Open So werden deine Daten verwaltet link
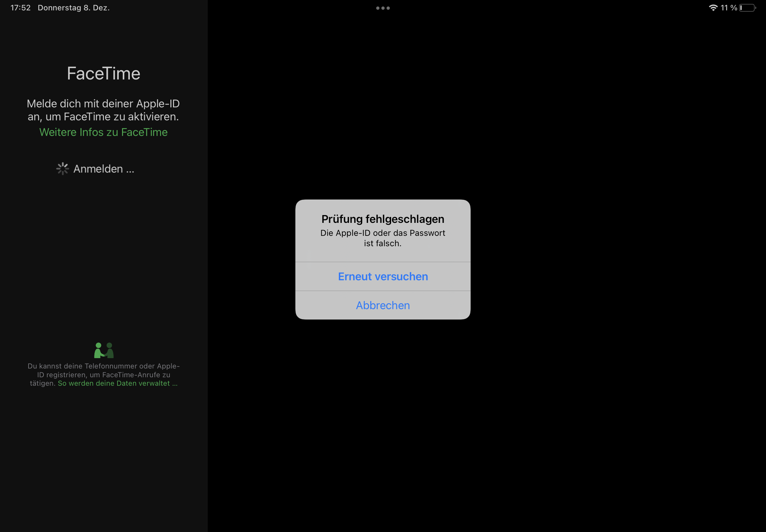Viewport: 766px width, 532px height. point(117,383)
